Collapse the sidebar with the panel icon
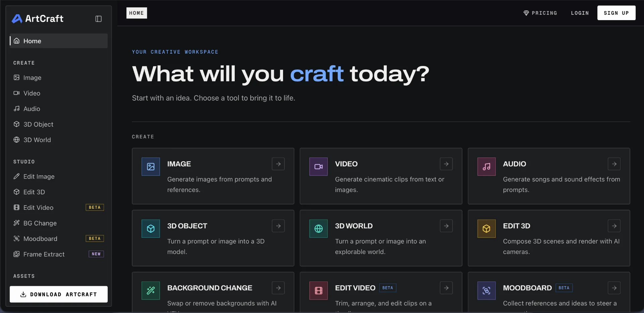 tap(98, 19)
